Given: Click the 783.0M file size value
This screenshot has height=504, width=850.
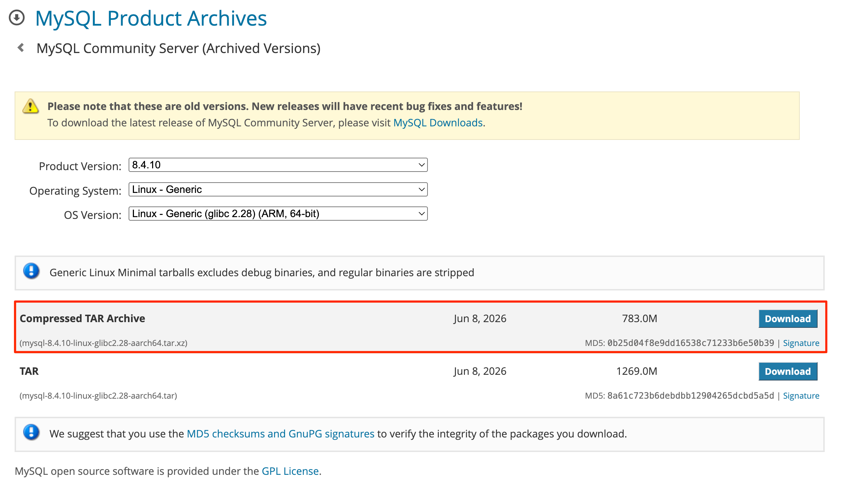Looking at the screenshot, I should pyautogui.click(x=639, y=319).
